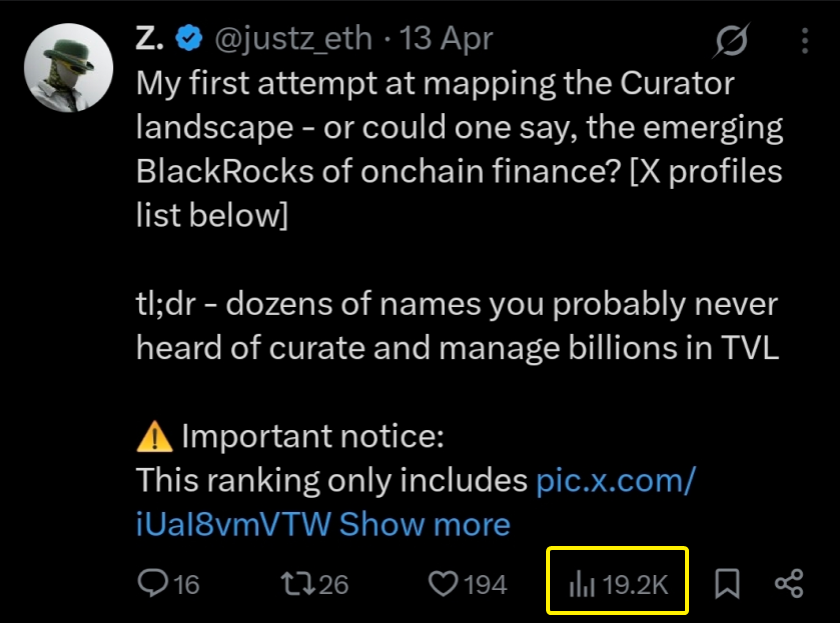Expand the tweet with Show more

tap(425, 524)
